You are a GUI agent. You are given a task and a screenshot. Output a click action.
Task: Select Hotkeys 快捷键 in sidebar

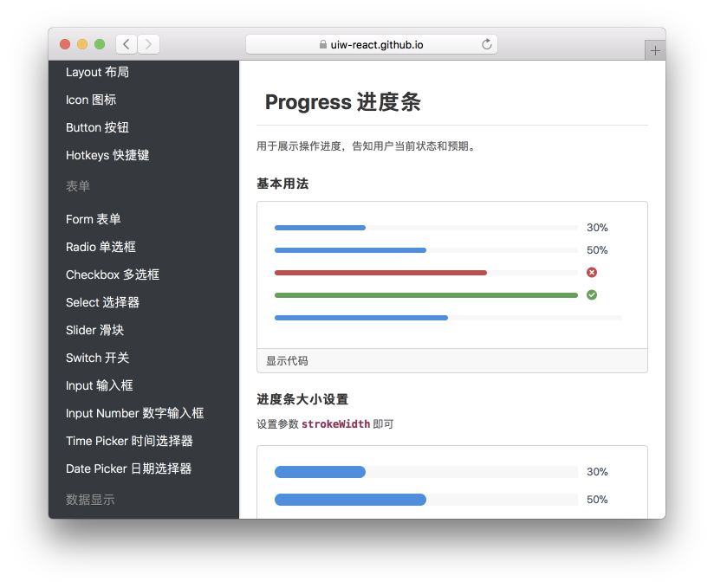pyautogui.click(x=107, y=155)
